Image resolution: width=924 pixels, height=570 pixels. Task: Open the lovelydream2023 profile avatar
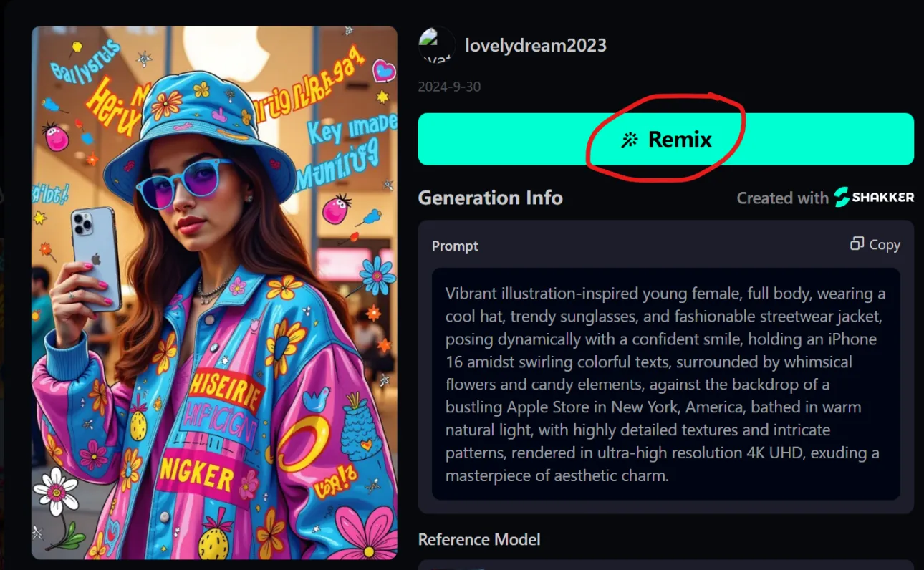click(x=437, y=46)
